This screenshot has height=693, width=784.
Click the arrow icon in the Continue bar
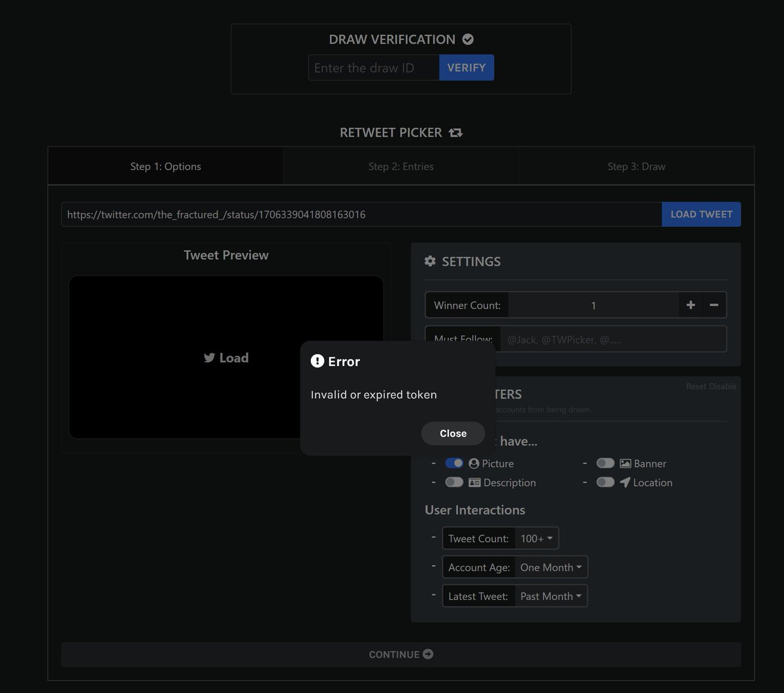[x=428, y=654]
